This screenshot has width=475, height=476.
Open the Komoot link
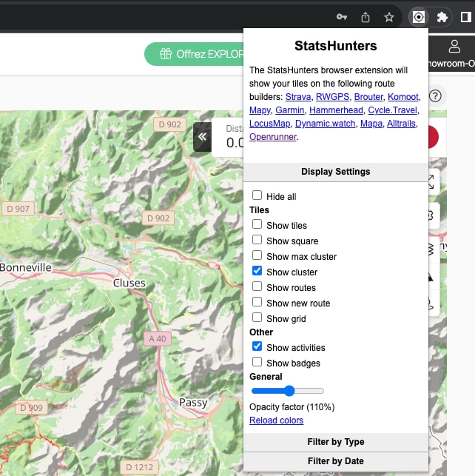click(403, 97)
